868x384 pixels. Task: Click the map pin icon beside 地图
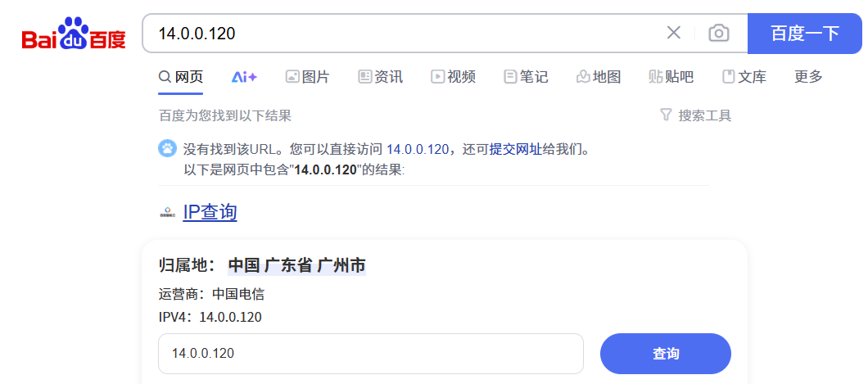[x=583, y=77]
